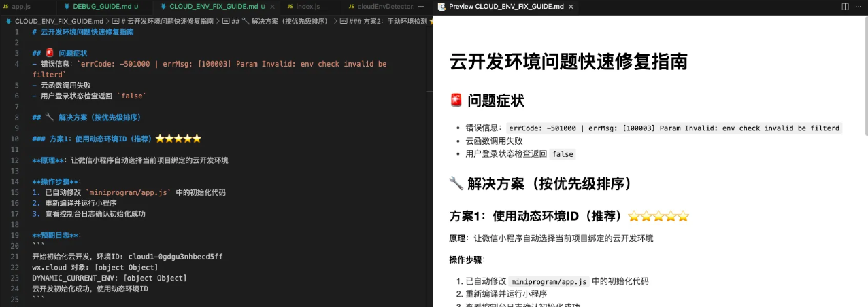Click editor line '1. 已自动修改 `miniprogram/app.js`'
The image size is (868, 307).
click(129, 192)
